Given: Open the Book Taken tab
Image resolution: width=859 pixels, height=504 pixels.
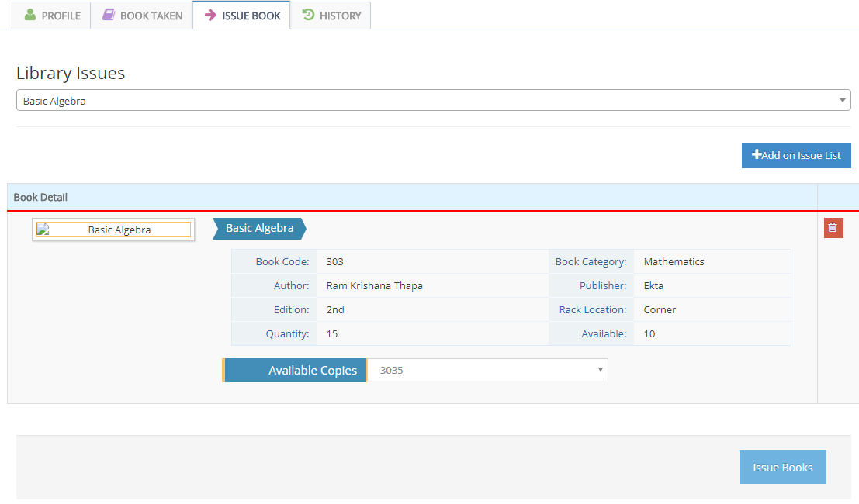Looking at the screenshot, I should 142,16.
